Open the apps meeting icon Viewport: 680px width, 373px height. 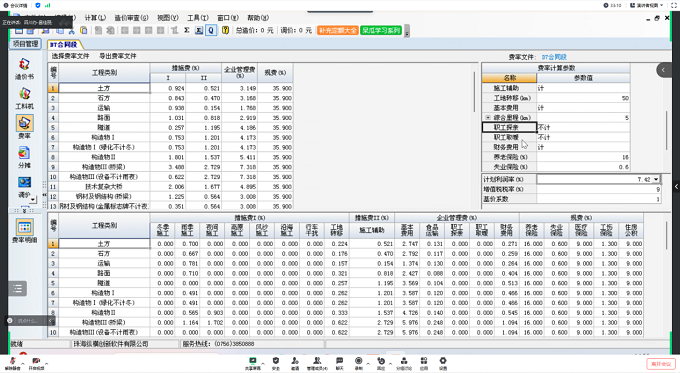point(424,363)
